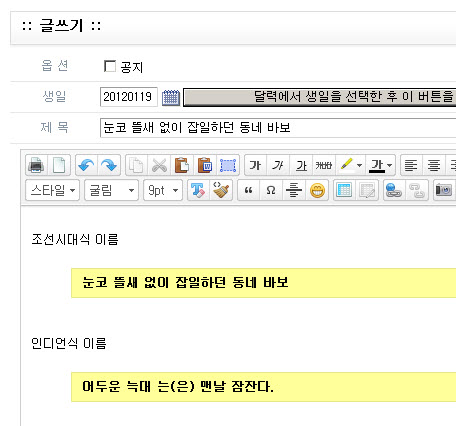Toggle underline 가 formatting

tap(301, 165)
